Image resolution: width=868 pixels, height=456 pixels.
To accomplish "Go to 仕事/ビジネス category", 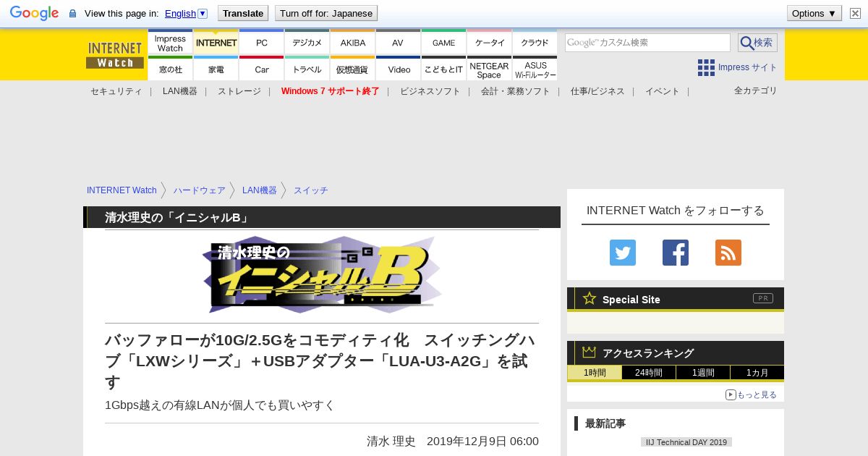I will 597,91.
